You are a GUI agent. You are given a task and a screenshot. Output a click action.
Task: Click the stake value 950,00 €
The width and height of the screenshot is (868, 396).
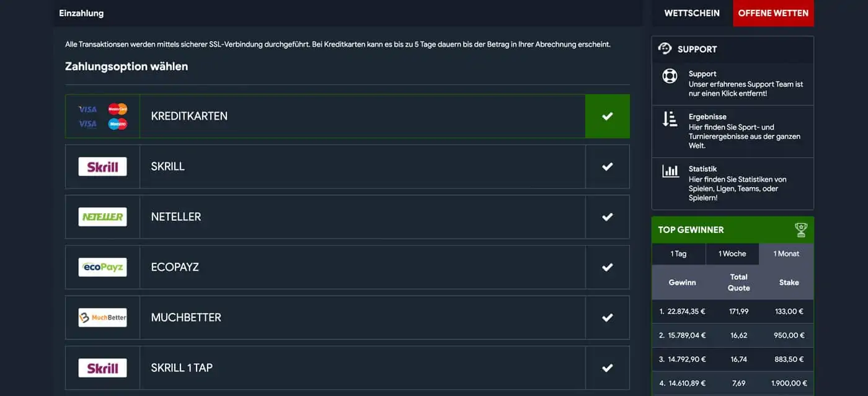[789, 335]
